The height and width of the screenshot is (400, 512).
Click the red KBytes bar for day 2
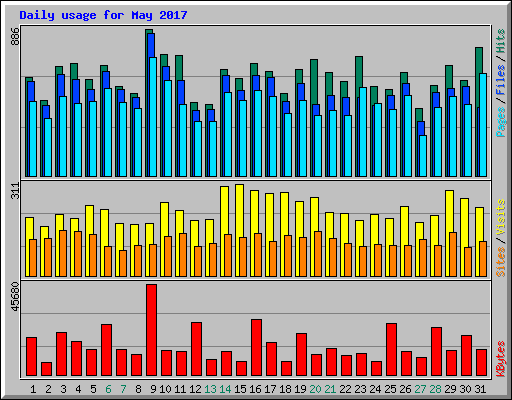[46, 369]
